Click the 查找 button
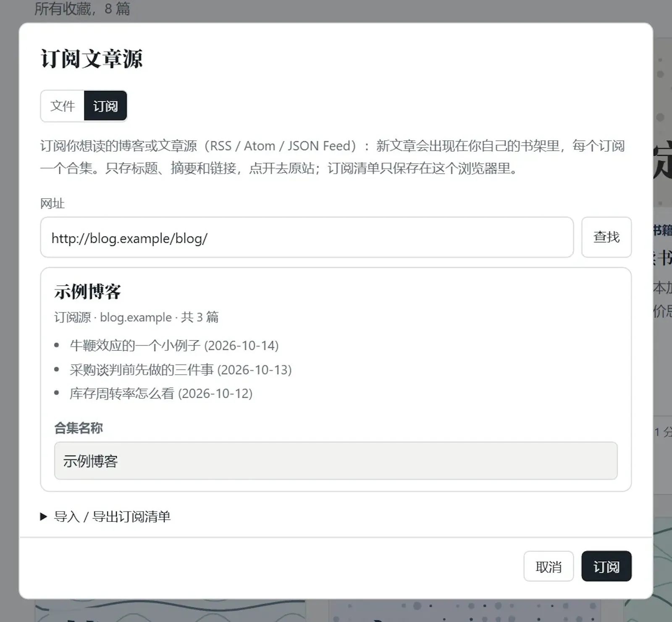 (x=606, y=237)
